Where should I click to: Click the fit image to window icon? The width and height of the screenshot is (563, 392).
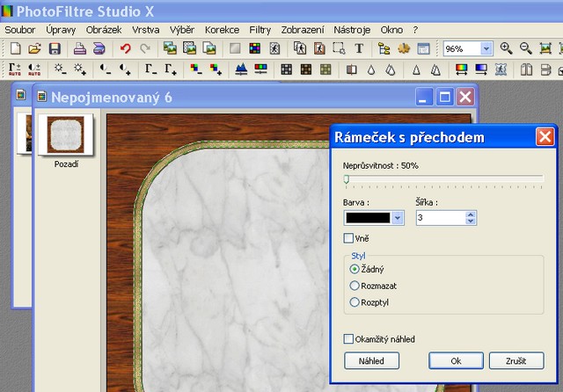click(x=545, y=48)
